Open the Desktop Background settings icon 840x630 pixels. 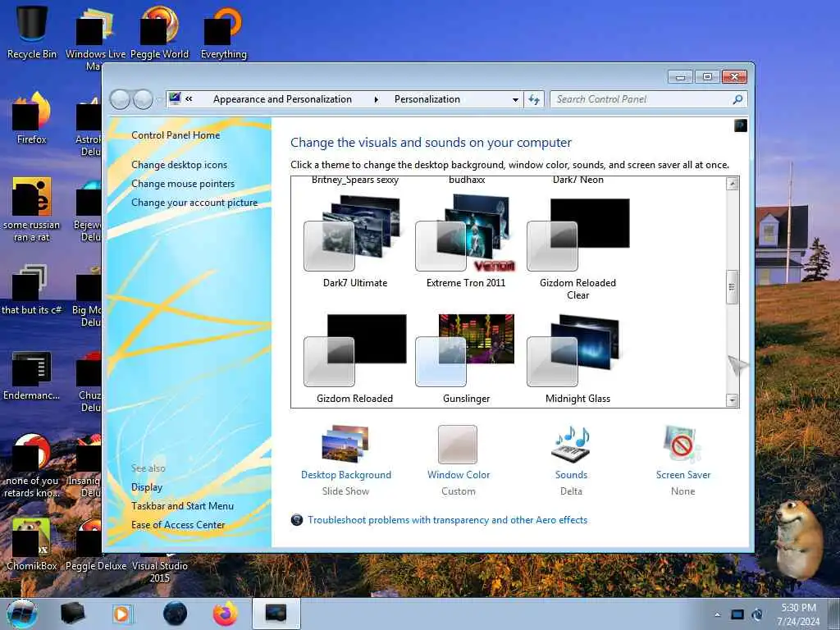(345, 444)
